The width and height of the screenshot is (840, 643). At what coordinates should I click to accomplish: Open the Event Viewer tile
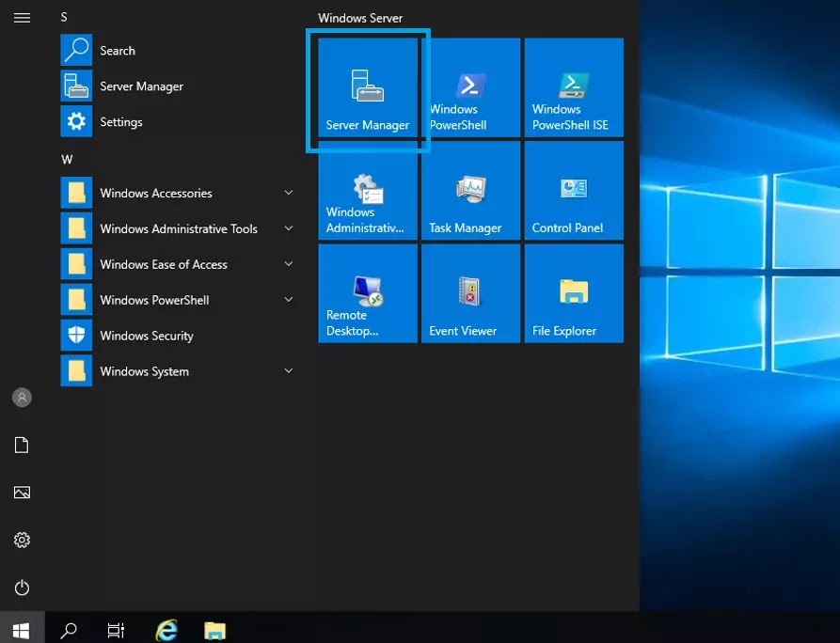471,293
